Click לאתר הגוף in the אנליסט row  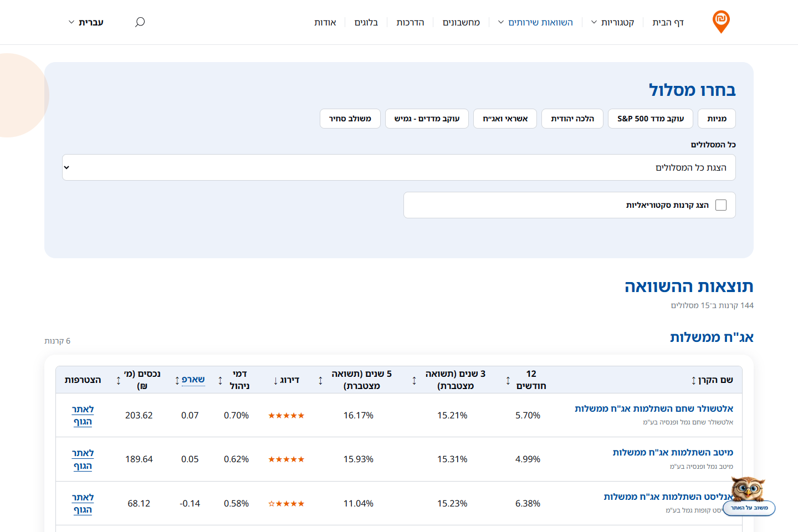point(83,503)
